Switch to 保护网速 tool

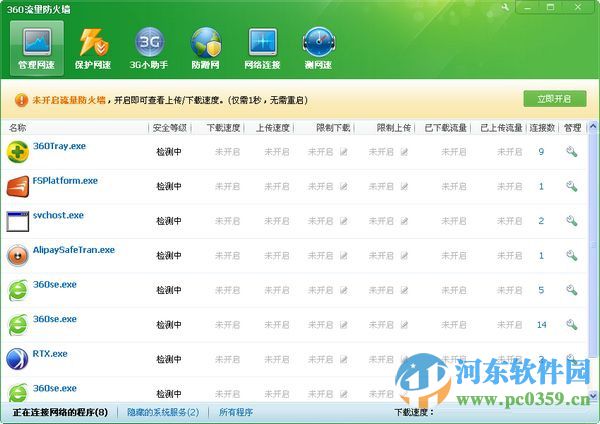93,48
